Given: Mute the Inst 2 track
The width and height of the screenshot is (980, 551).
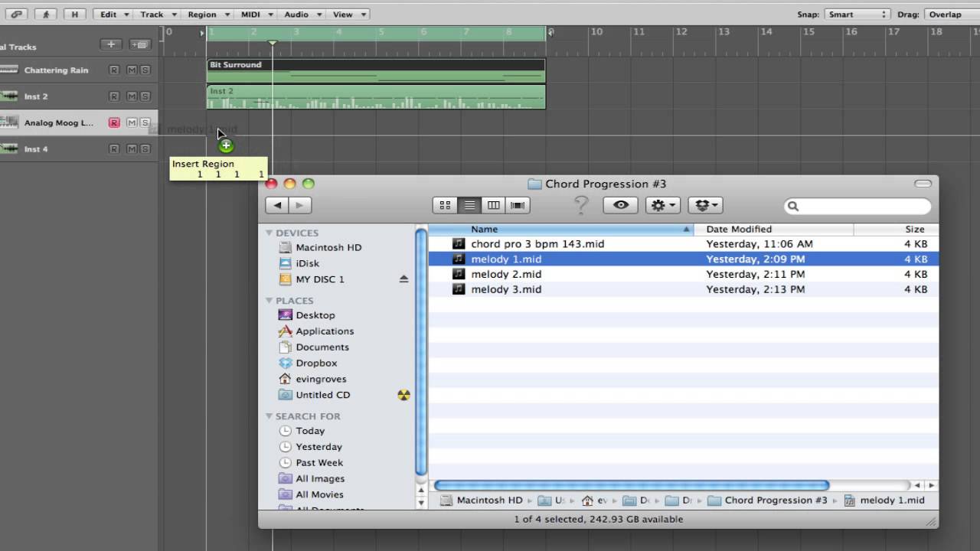Looking at the screenshot, I should pos(132,96).
